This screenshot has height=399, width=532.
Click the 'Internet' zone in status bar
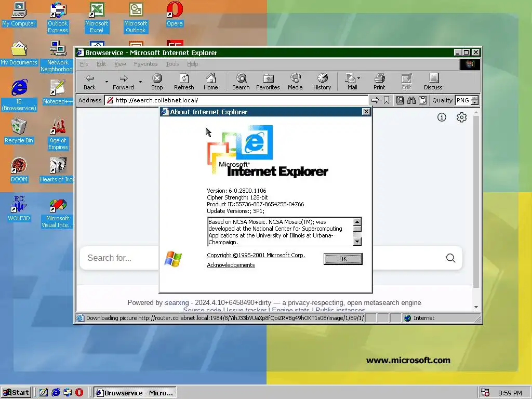(424, 318)
